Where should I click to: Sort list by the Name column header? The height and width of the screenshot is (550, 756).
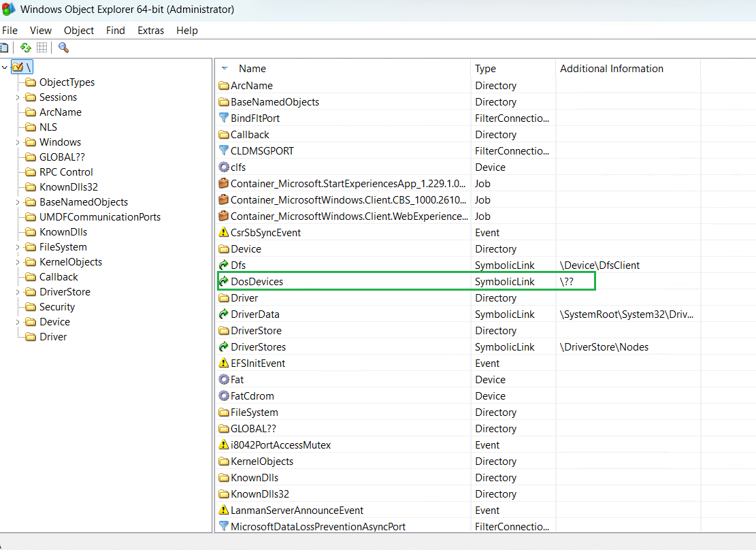252,69
